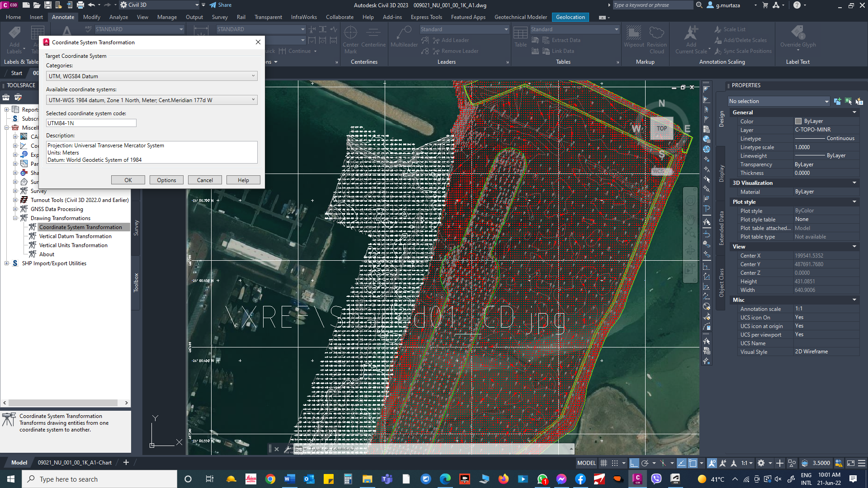Click the Geolocation ribbon tab
The height and width of the screenshot is (488, 868).
(x=570, y=17)
